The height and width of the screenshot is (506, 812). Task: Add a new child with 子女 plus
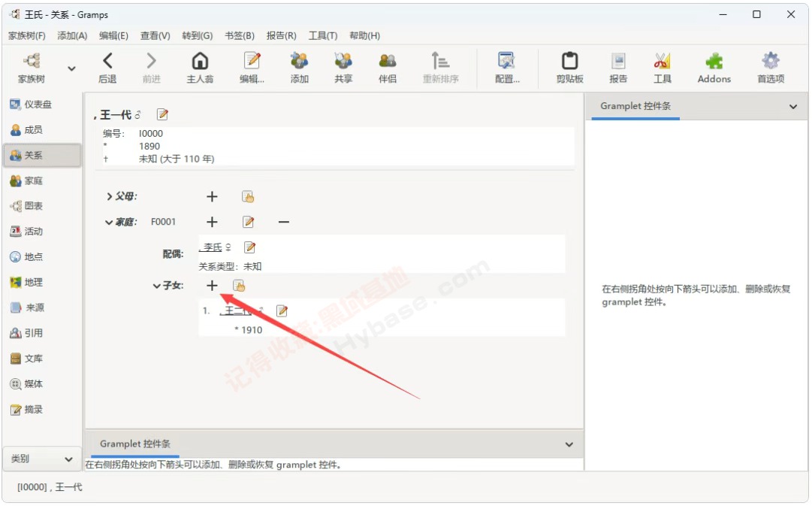pos(212,286)
